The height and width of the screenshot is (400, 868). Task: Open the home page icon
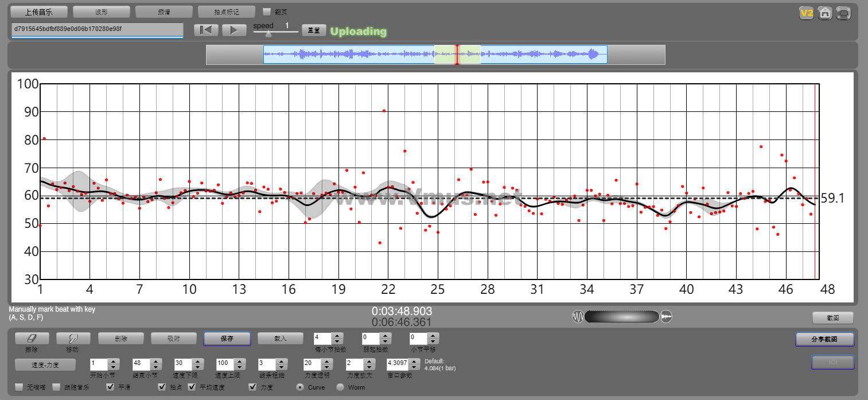(825, 13)
